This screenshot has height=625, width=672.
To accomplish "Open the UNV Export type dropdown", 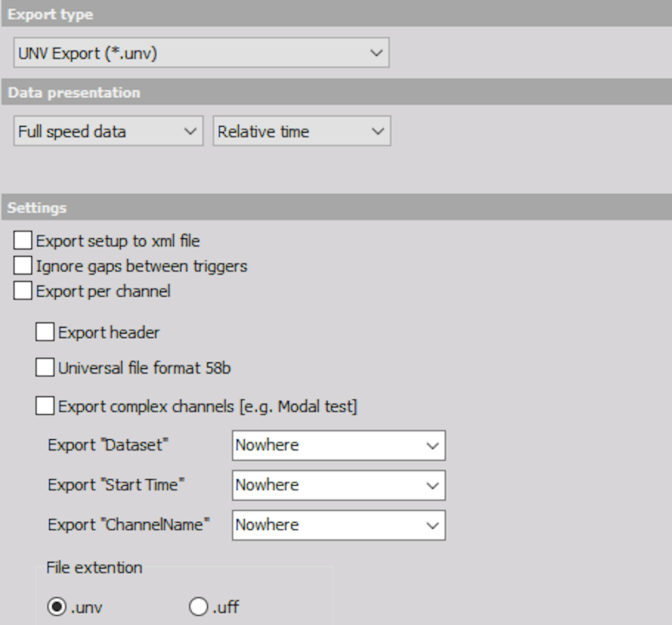I will tap(201, 53).
